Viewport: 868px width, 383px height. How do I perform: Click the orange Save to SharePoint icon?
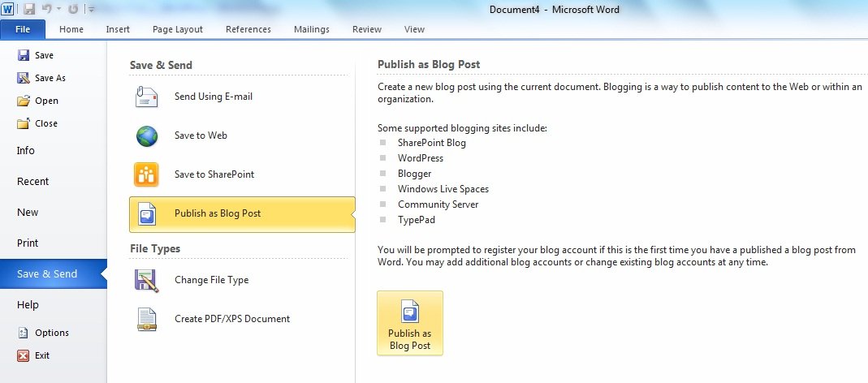click(x=146, y=174)
